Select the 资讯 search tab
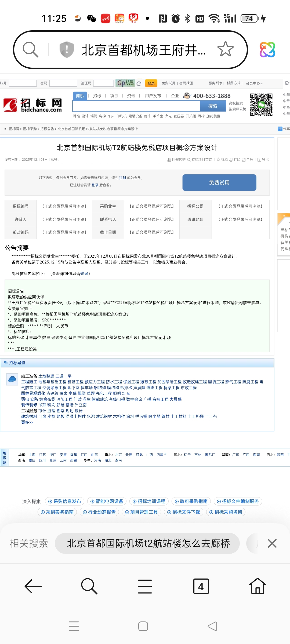The image size is (290, 644). 131,96
